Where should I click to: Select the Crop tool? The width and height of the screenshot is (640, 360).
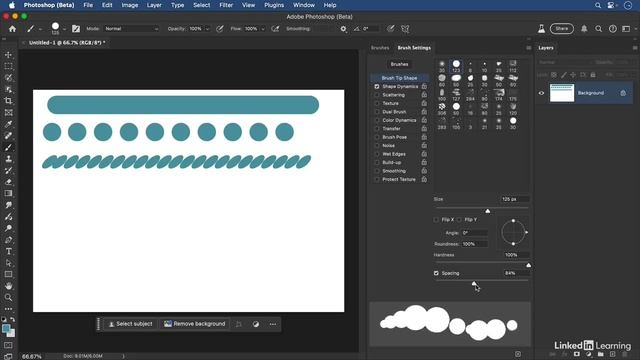pos(9,101)
